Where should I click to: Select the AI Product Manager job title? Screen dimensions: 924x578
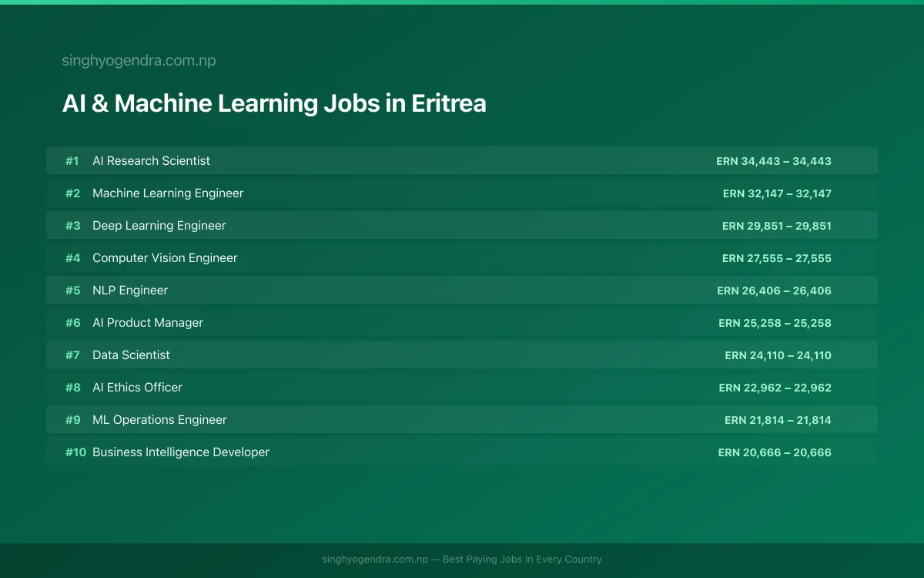click(x=148, y=323)
